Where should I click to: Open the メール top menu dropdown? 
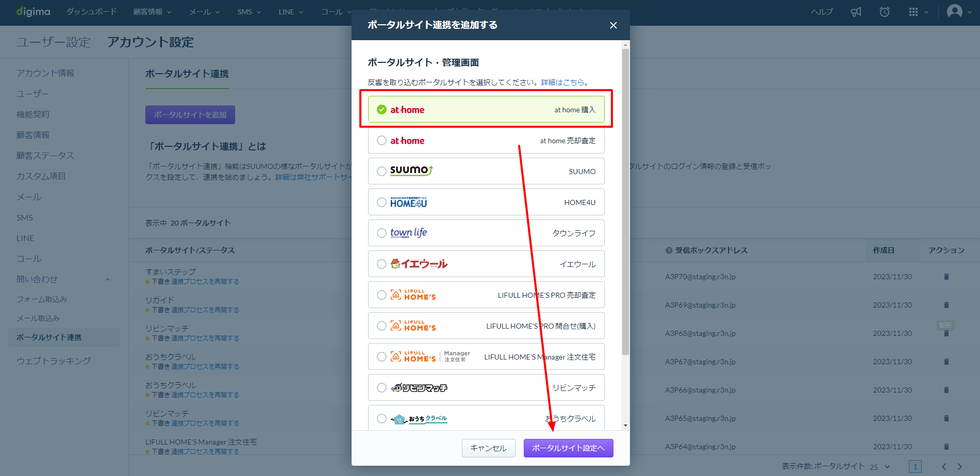[205, 12]
